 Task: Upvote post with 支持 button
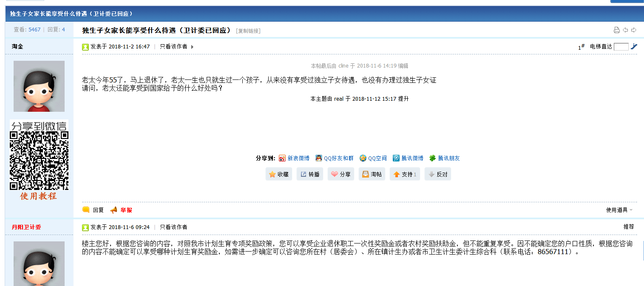[x=405, y=174]
